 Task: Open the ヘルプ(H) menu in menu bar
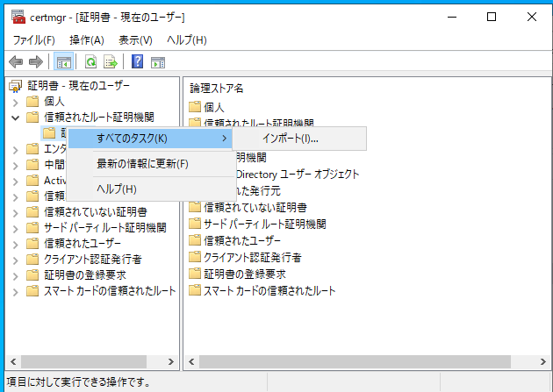pyautogui.click(x=187, y=39)
